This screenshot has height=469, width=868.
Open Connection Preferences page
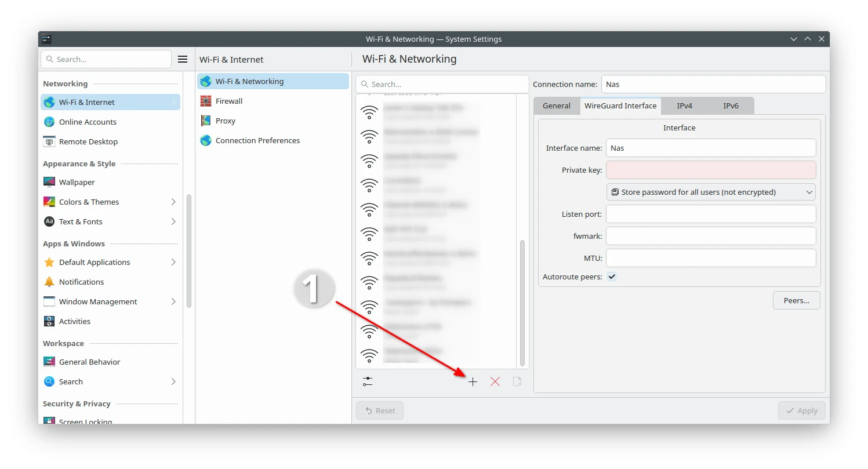coord(257,140)
